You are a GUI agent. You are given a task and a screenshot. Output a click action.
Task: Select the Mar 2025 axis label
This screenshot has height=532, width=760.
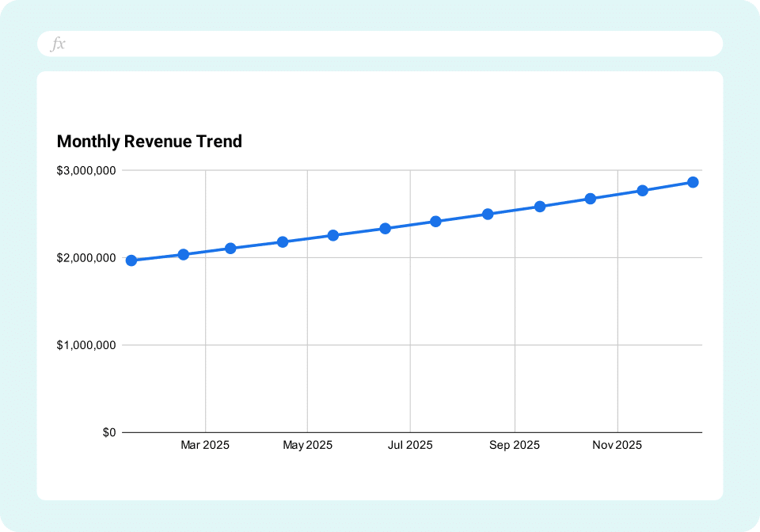point(204,445)
